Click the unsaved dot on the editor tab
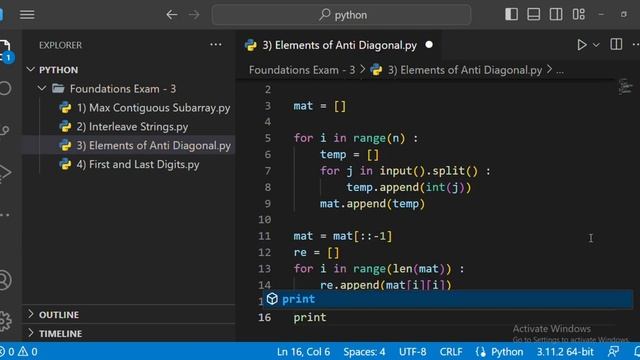The height and width of the screenshot is (360, 640). (429, 45)
